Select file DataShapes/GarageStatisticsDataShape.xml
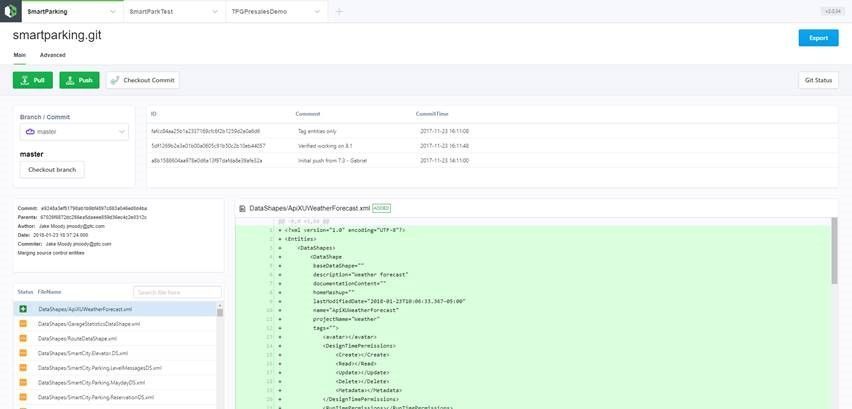 tap(89, 324)
